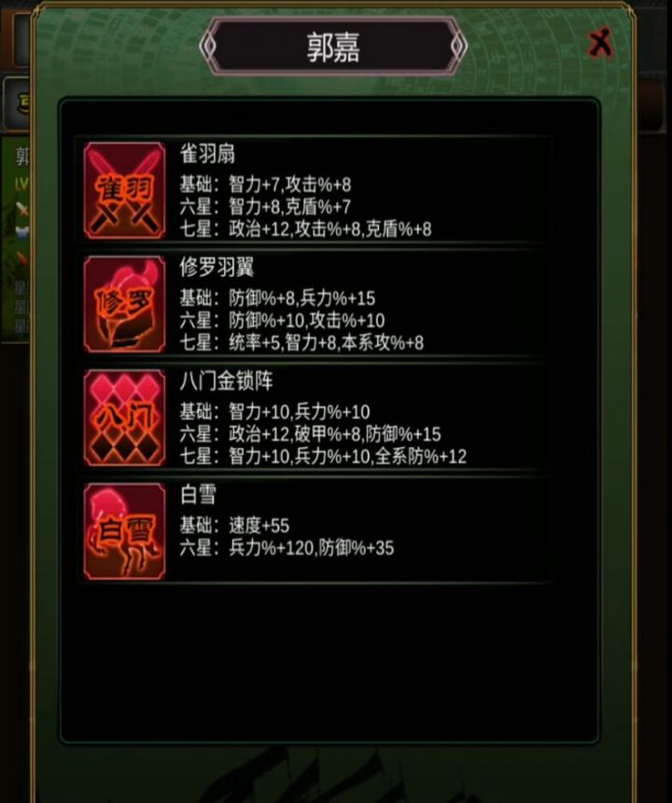Click the 郭嘉 title banner

click(333, 46)
